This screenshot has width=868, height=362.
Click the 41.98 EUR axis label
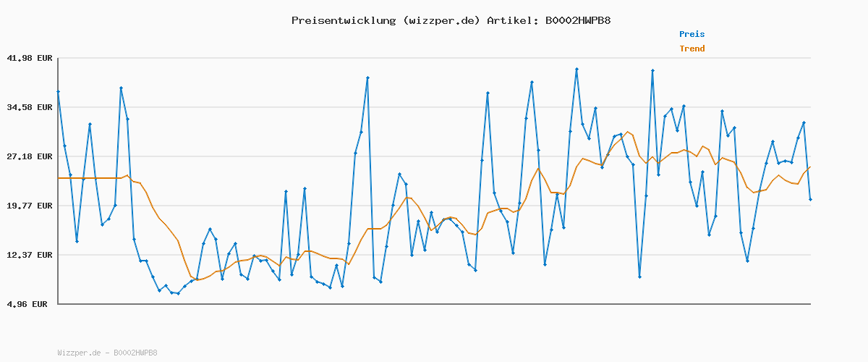coord(29,58)
